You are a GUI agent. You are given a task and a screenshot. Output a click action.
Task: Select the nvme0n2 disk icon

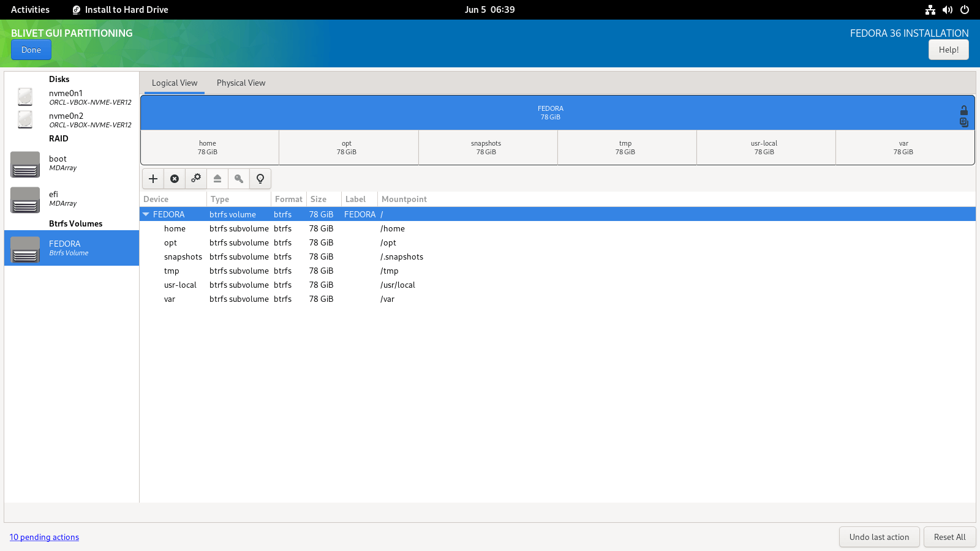(25, 119)
